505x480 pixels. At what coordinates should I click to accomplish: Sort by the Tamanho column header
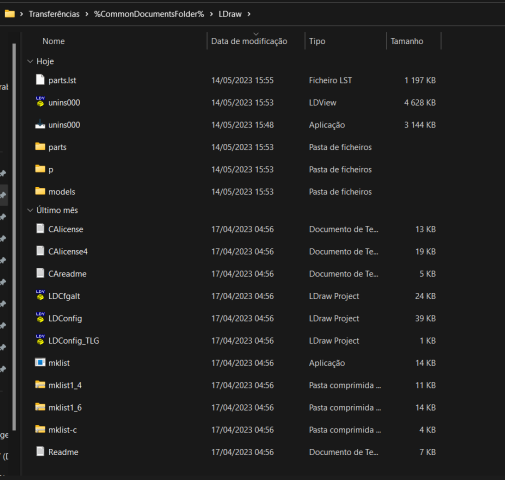click(407, 41)
